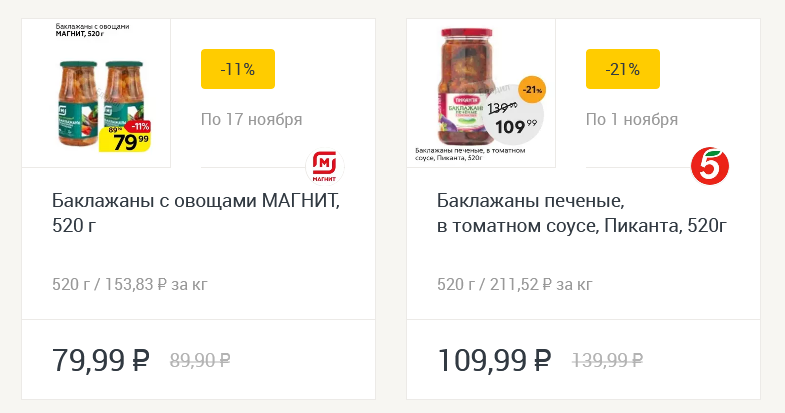The image size is (785, 413).
Task: Click '520 г / 211,52 ₽ за кг' unit price
Action: [x=515, y=284]
